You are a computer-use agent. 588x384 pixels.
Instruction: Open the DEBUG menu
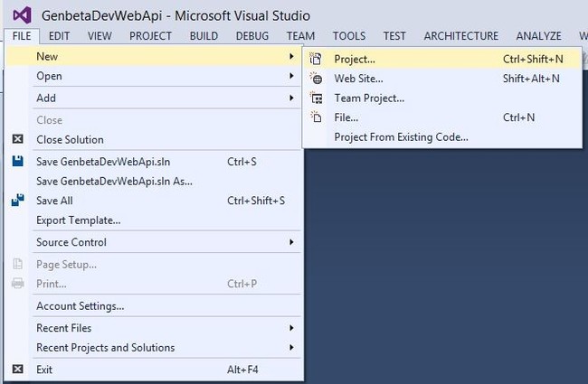[252, 36]
